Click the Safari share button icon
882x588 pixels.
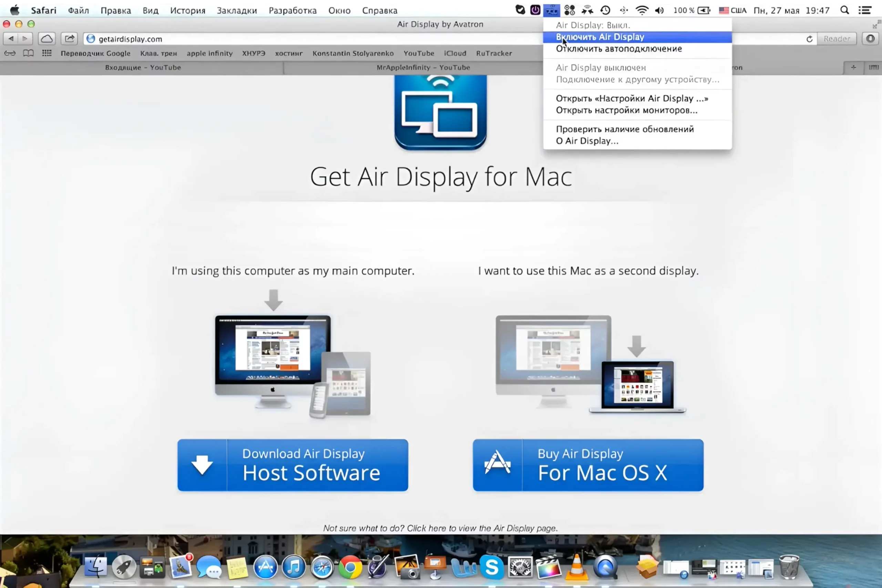point(69,39)
